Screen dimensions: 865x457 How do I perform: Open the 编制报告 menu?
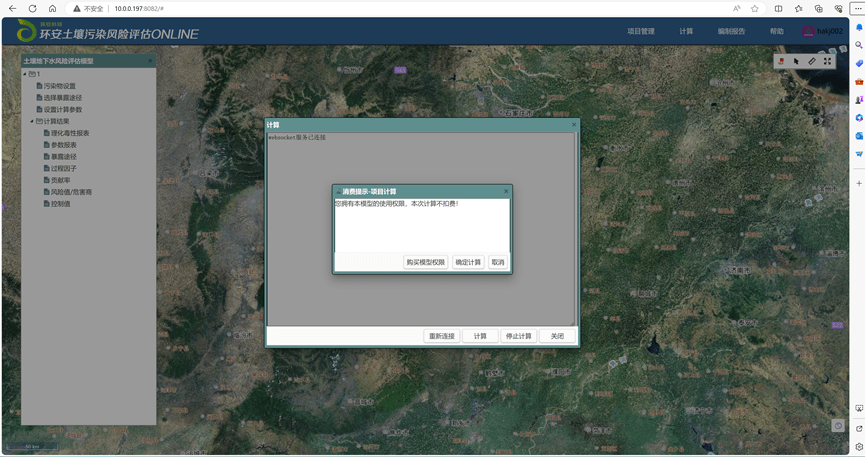pos(731,32)
